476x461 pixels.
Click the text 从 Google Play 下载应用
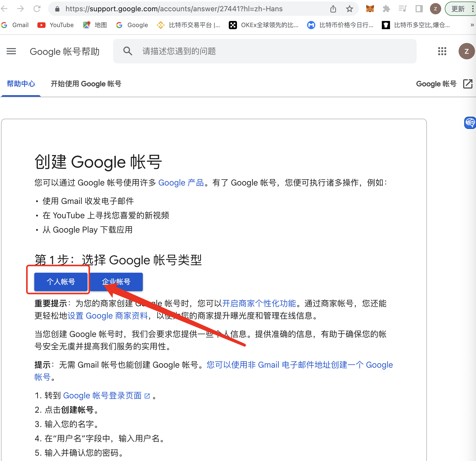coord(88,230)
